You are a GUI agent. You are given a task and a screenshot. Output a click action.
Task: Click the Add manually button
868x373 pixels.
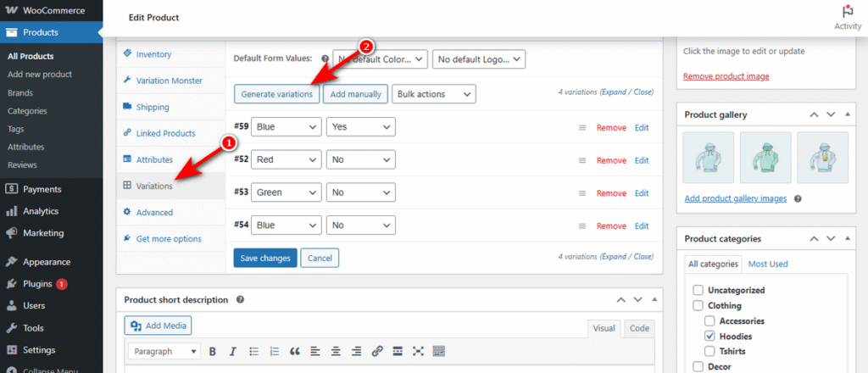355,94
